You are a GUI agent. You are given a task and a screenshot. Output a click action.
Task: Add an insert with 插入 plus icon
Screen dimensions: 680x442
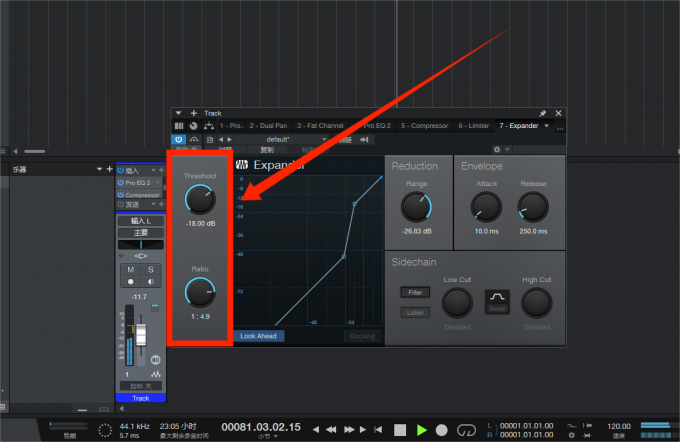coord(161,170)
